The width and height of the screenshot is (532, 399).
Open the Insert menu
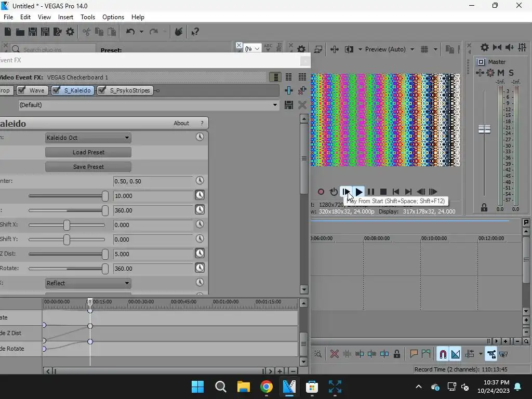pyautogui.click(x=65, y=17)
